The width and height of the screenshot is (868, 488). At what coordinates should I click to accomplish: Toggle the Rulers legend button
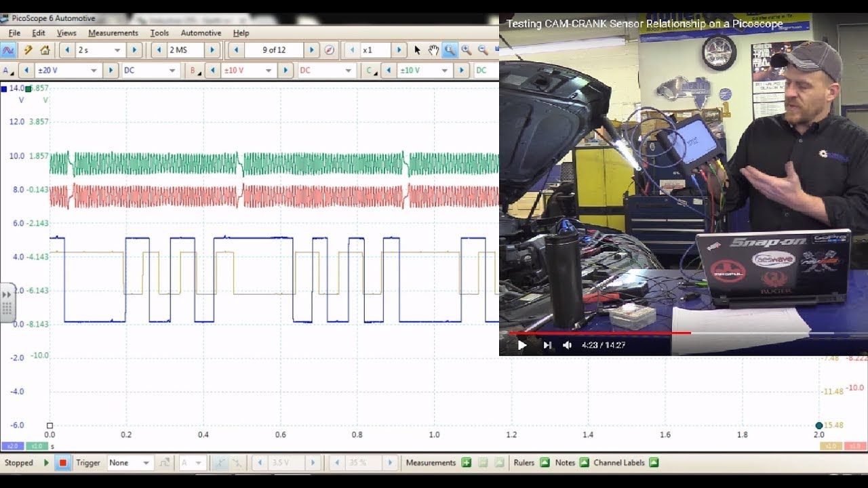pyautogui.click(x=545, y=463)
